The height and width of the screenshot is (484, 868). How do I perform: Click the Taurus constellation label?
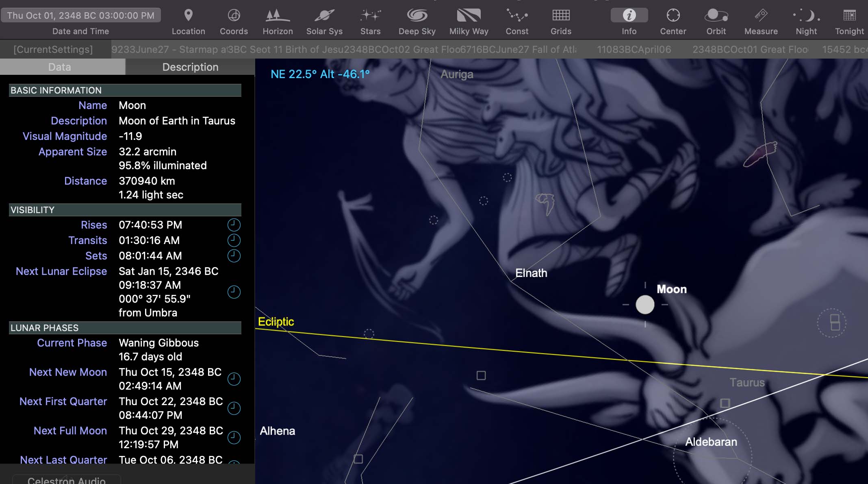click(x=747, y=383)
